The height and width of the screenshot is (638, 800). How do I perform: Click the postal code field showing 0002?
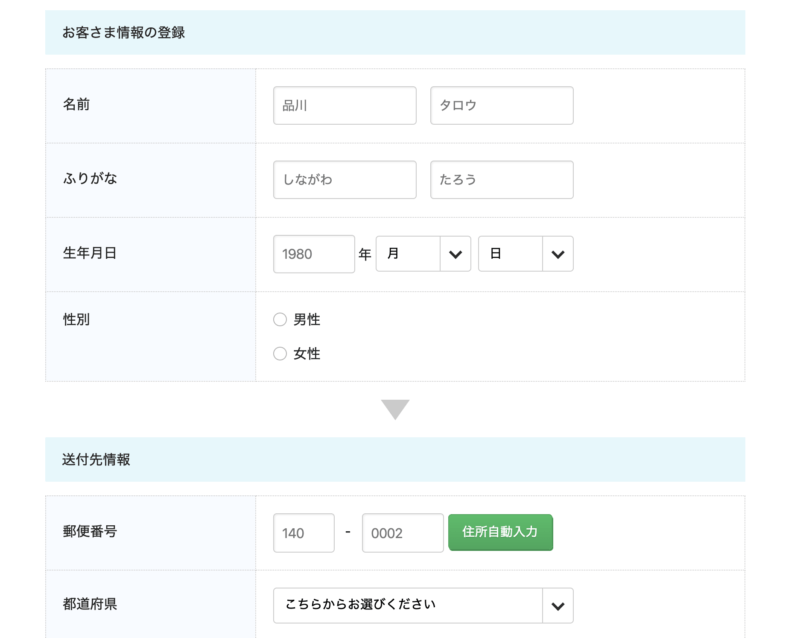(402, 532)
